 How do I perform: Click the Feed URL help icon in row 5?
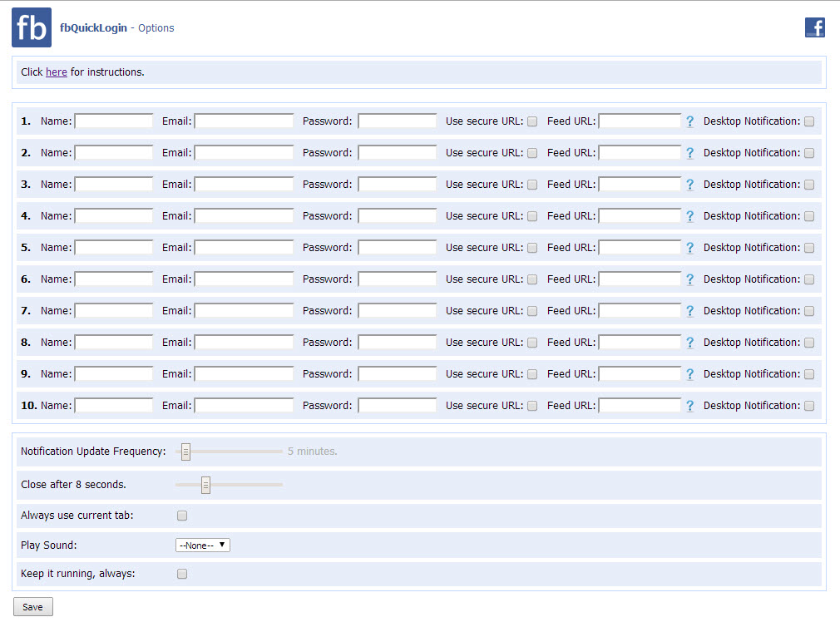pyautogui.click(x=689, y=248)
